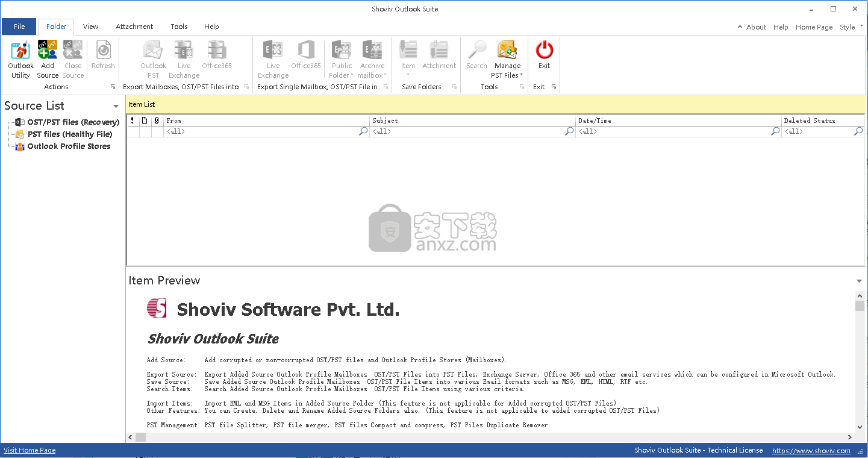This screenshot has width=868, height=458.
Task: Switch to the Help tab
Action: [x=211, y=27]
